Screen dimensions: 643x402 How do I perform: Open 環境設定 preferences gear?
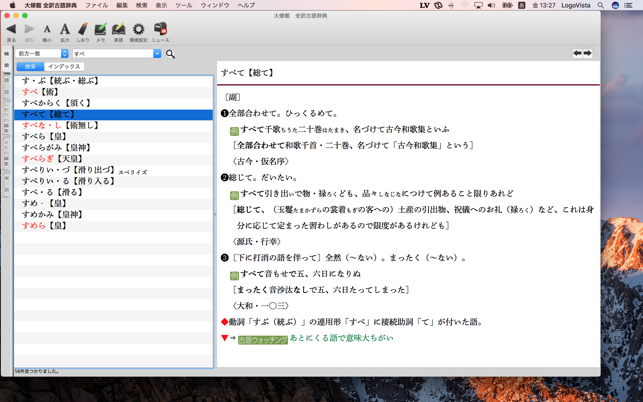139,30
